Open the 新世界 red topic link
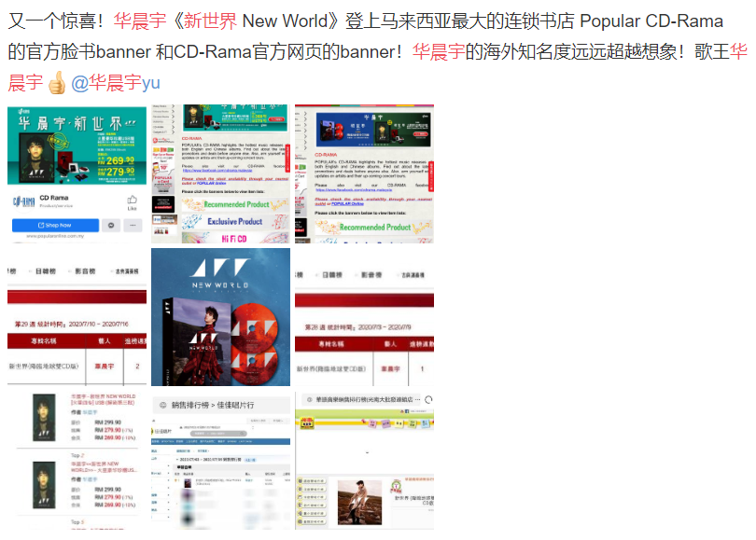This screenshot has width=756, height=540. pyautogui.click(x=211, y=21)
